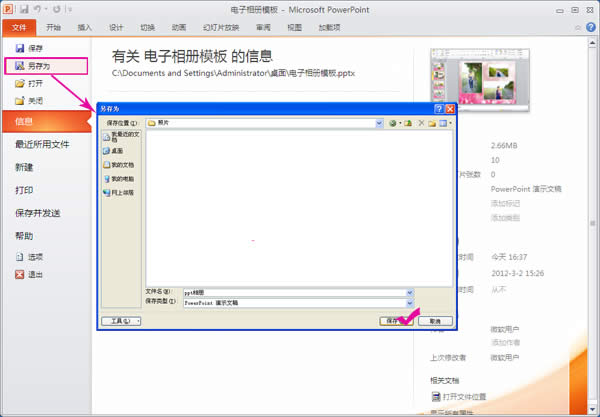The width and height of the screenshot is (600, 417).
Task: Open 选项 (Options) in the sidebar
Action: [35, 257]
